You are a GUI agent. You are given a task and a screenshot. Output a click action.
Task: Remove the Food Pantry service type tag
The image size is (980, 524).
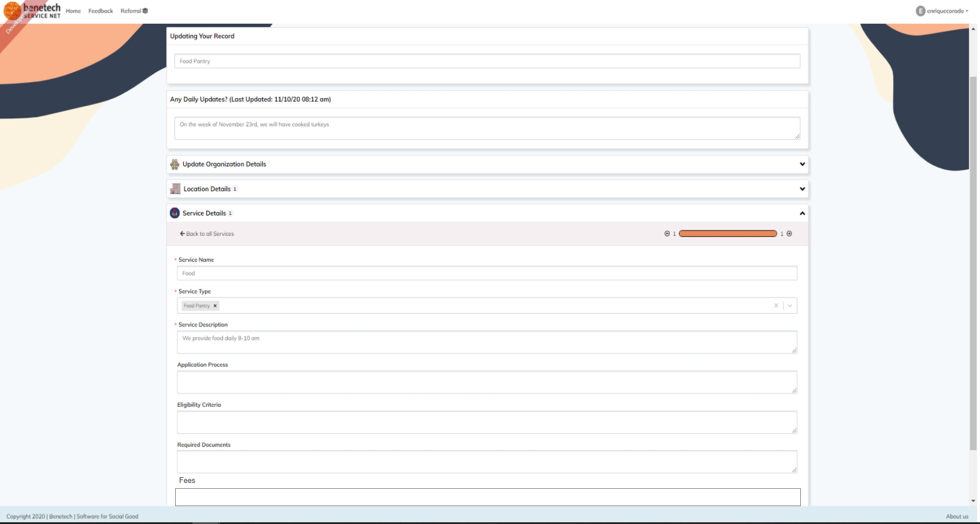(x=215, y=306)
